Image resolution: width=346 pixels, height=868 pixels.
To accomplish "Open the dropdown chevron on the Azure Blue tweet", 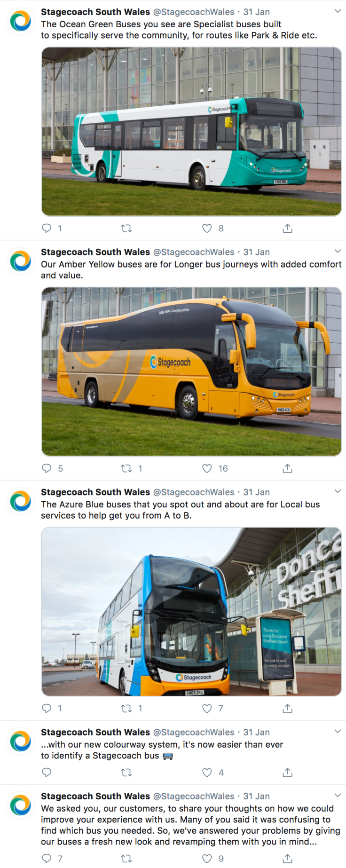I will 338,491.
